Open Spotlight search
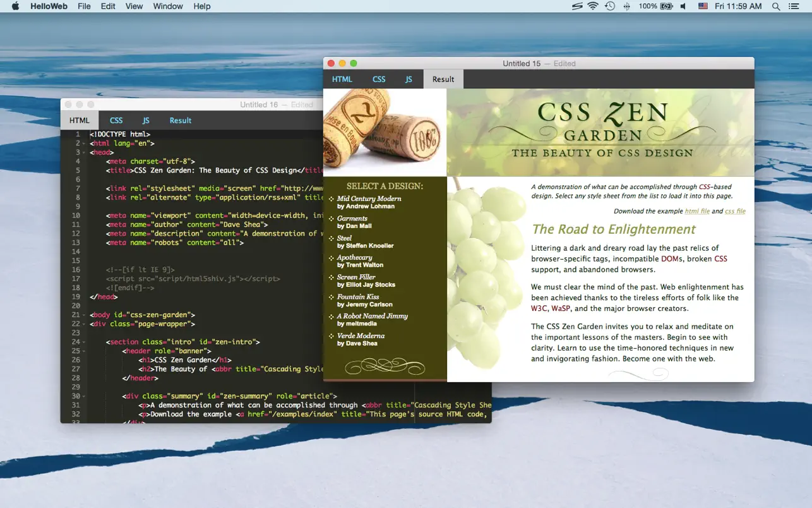The width and height of the screenshot is (812, 508). (775, 6)
